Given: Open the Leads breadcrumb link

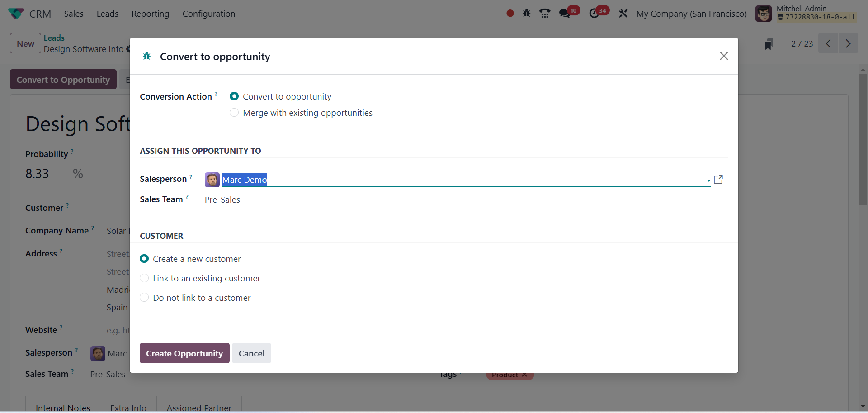Looking at the screenshot, I should click(54, 38).
